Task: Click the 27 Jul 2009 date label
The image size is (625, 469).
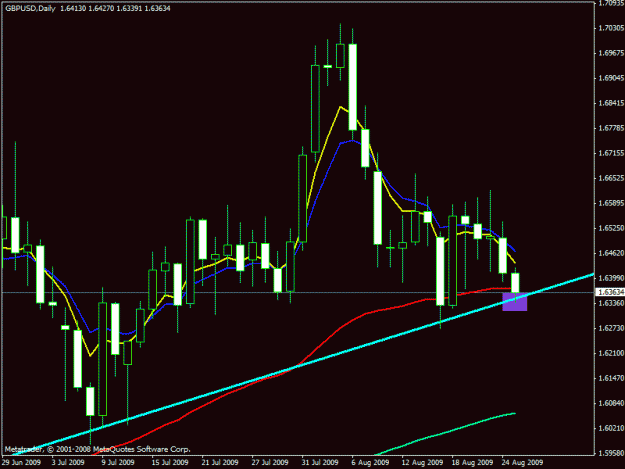Action: click(270, 463)
